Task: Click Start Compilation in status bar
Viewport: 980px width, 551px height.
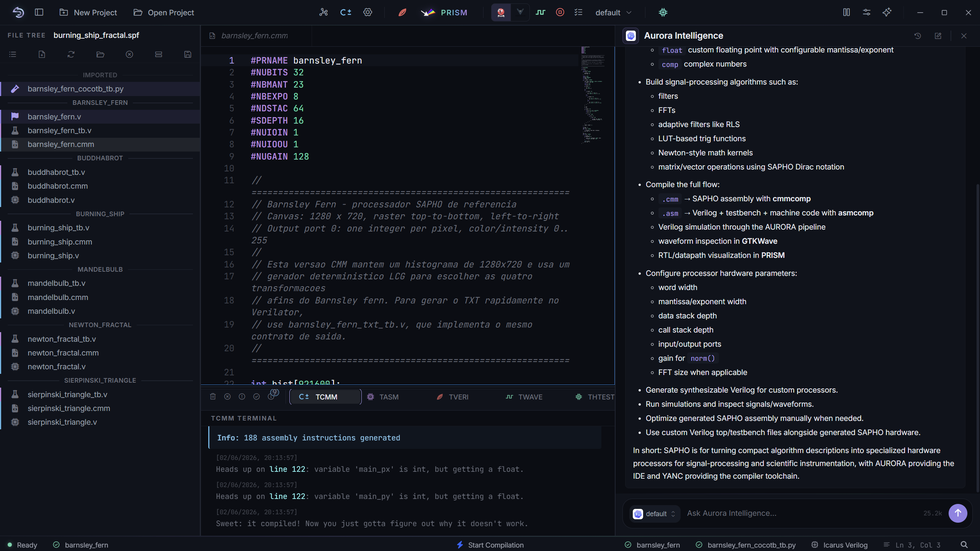Action: click(x=490, y=545)
